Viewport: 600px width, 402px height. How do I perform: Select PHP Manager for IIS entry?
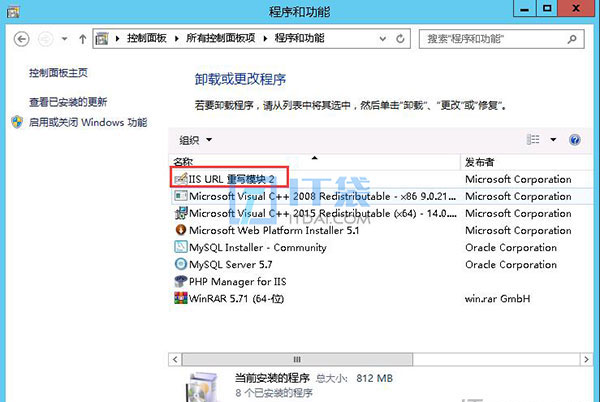click(238, 282)
